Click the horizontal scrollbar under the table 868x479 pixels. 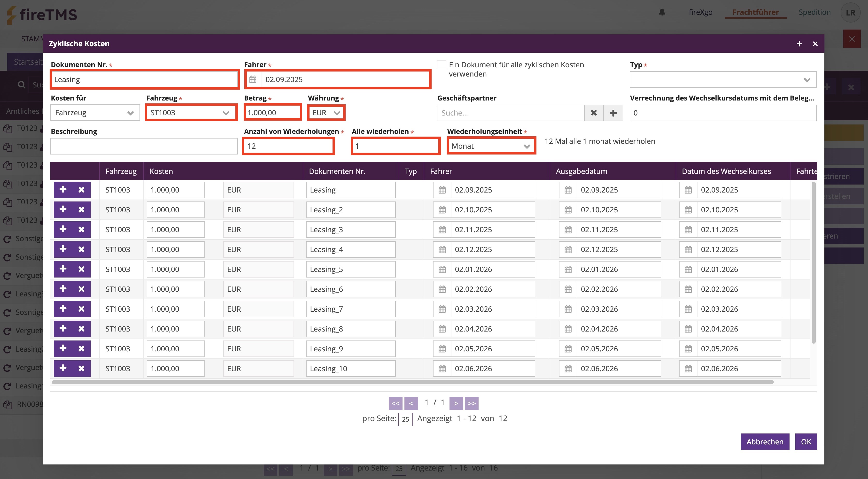coord(412,382)
